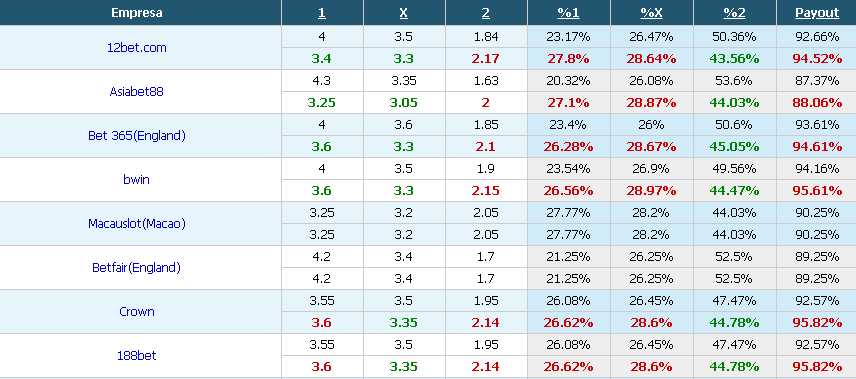The width and height of the screenshot is (856, 379).
Task: Open the 12bet.com company link
Action: [x=136, y=48]
